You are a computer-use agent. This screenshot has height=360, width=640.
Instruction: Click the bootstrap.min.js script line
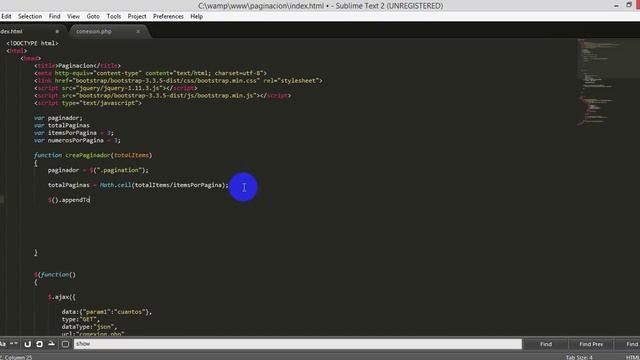pos(163,96)
